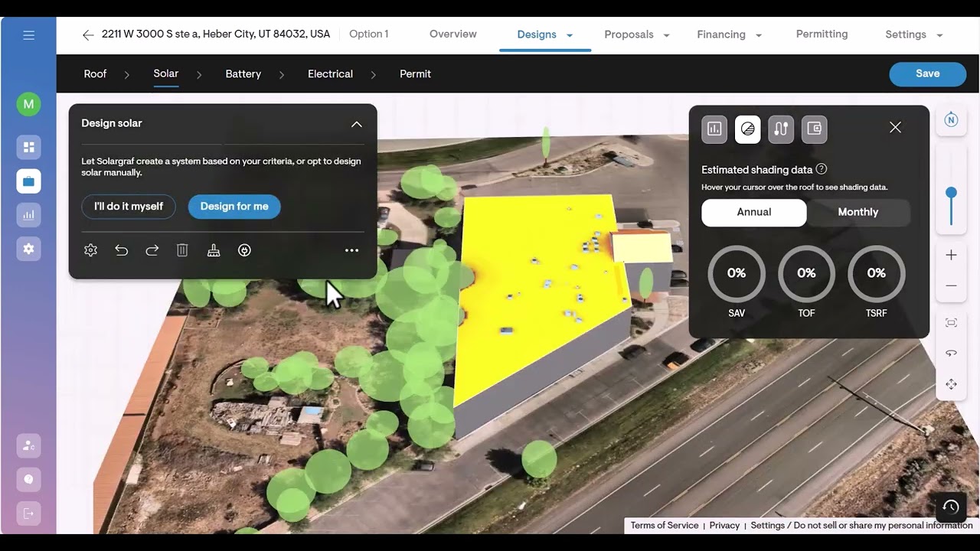Click the pan move arrows icon
980x551 pixels.
coord(951,384)
